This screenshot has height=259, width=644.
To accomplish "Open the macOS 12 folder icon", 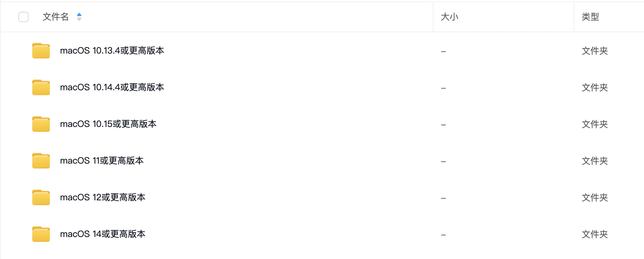I will [41, 197].
